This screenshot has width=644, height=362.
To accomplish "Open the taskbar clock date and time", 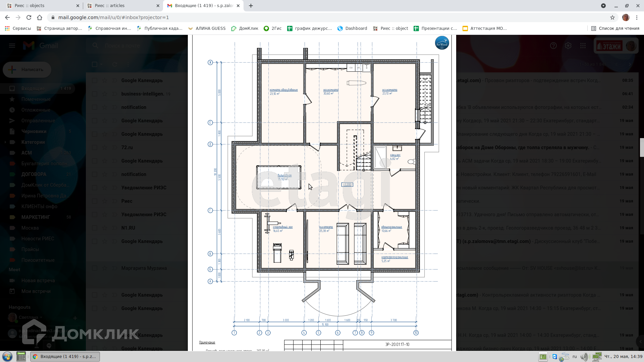I will click(623, 357).
